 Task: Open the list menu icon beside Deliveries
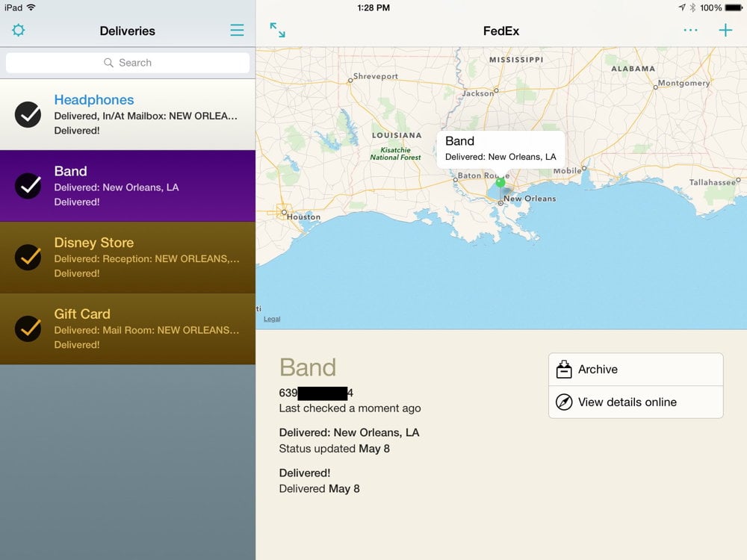pyautogui.click(x=237, y=31)
